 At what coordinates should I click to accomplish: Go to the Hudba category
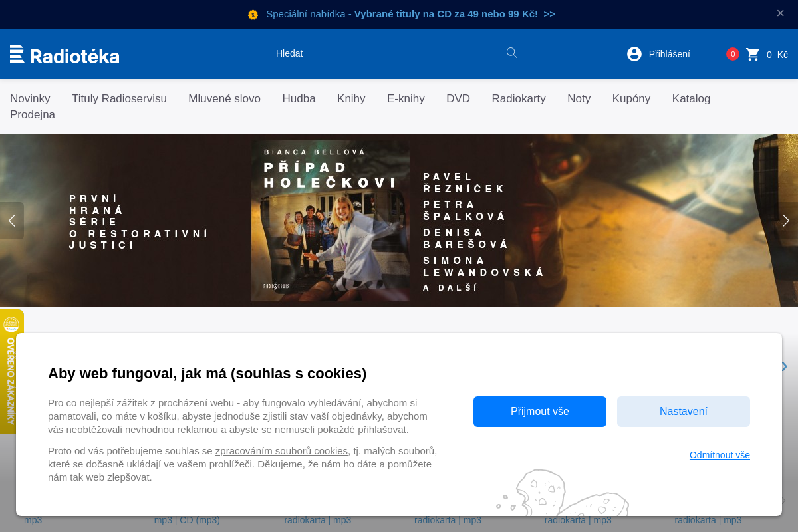[x=299, y=99]
